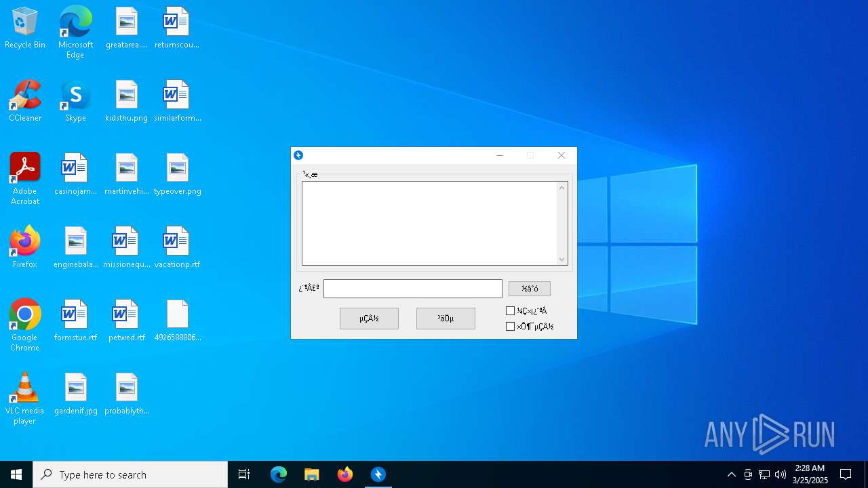The height and width of the screenshot is (488, 868).
Task: Open the notification center
Action: tap(846, 474)
